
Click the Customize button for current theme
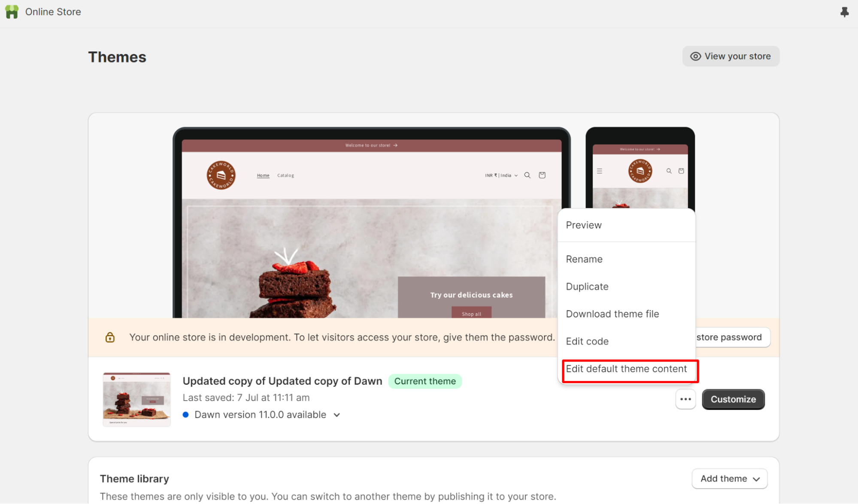(x=733, y=399)
